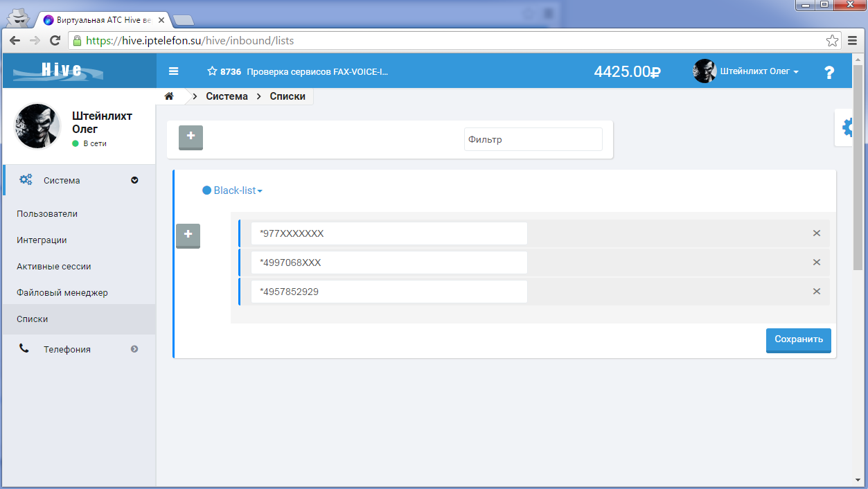Toggle the hamburger sidebar menu in header
Screen dimensions: 868x489
174,71
